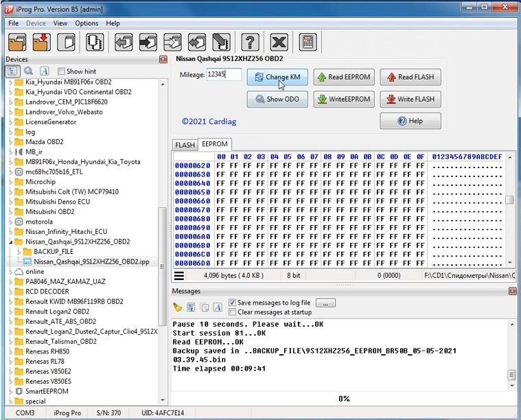Collapse the Nissan_Qashqai_9S12XHZ256_OBD2 folder
The image size is (521, 420).
[x=10, y=242]
